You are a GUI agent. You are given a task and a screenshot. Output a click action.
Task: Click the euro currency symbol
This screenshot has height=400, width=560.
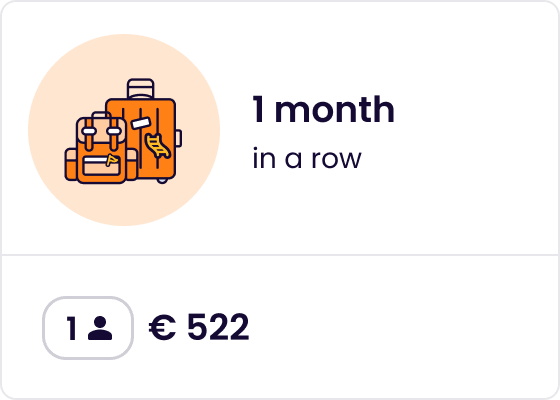162,327
